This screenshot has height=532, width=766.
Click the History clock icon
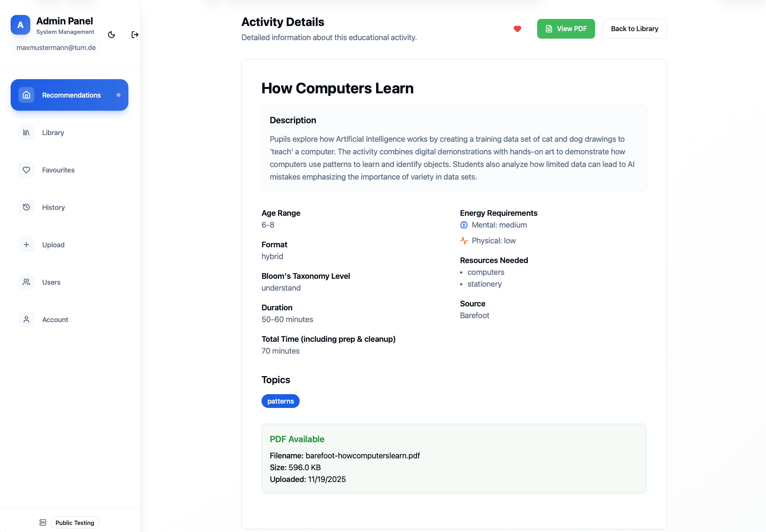point(26,207)
